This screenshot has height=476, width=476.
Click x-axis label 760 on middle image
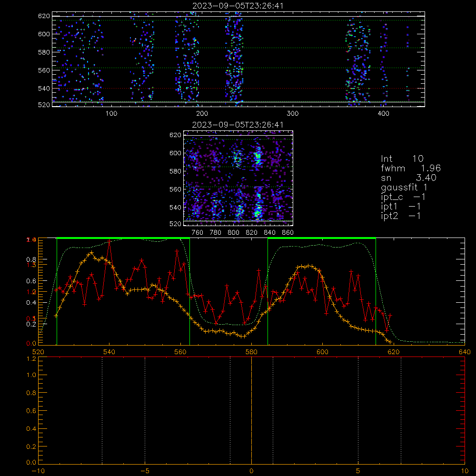point(198,233)
